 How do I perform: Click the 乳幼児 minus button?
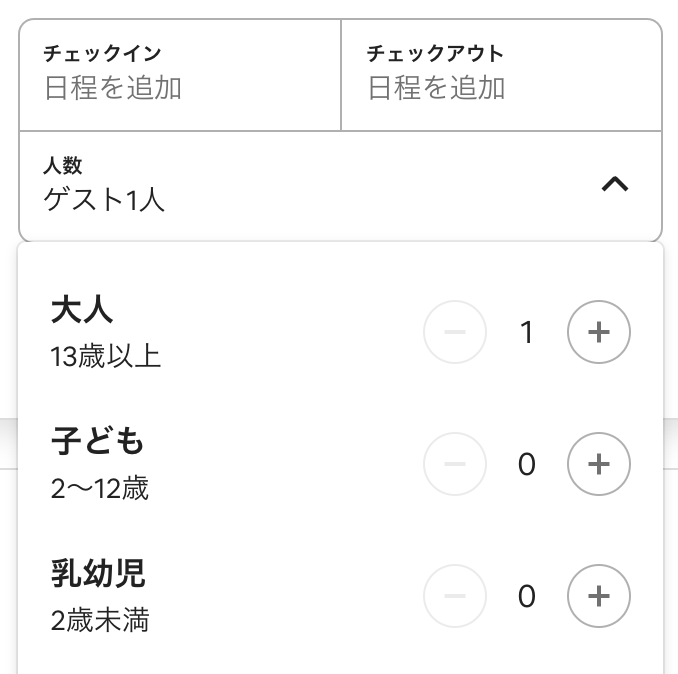pos(454,596)
